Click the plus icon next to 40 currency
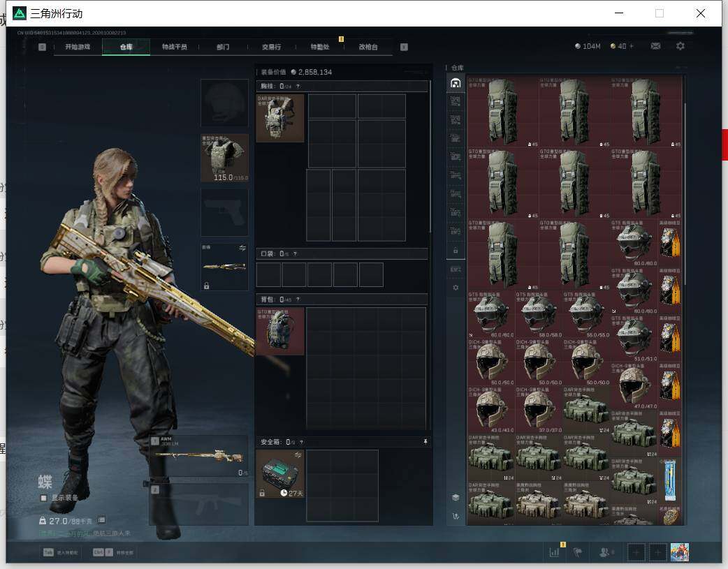Viewport: 728px width, 569px height. coord(632,46)
